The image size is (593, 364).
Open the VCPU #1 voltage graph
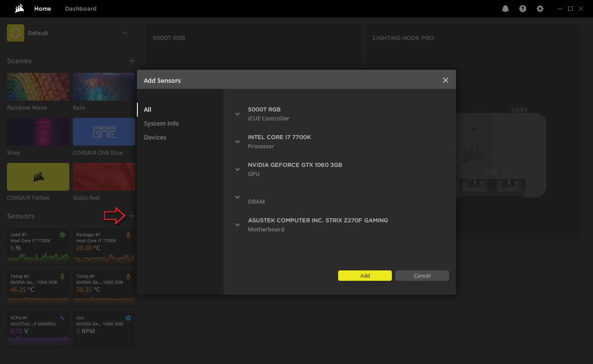[x=38, y=341]
